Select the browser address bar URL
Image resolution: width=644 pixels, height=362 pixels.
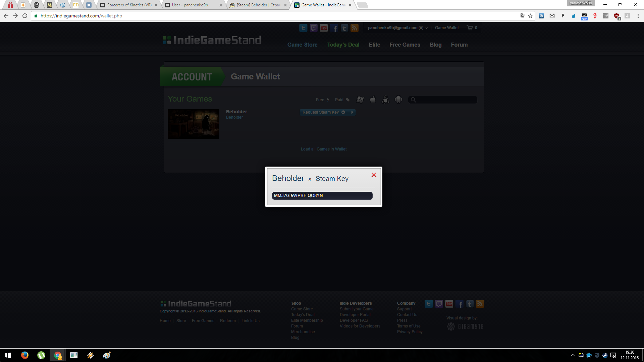tap(81, 16)
